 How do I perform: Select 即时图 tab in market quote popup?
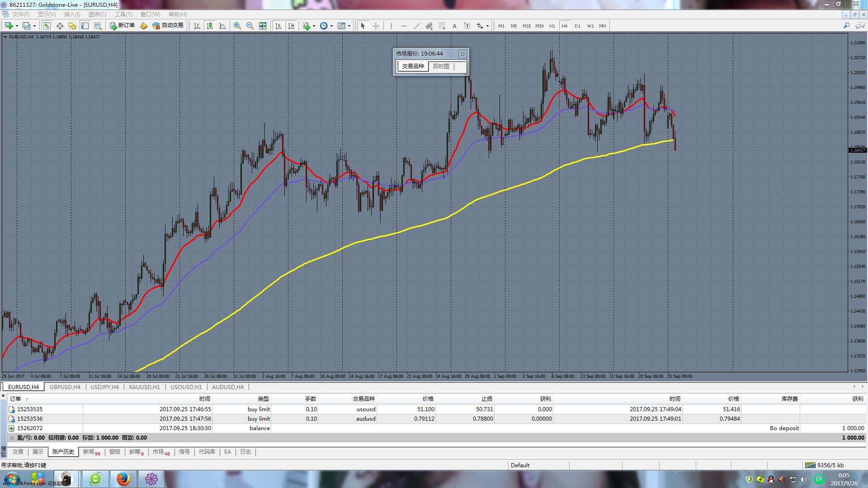tap(441, 66)
